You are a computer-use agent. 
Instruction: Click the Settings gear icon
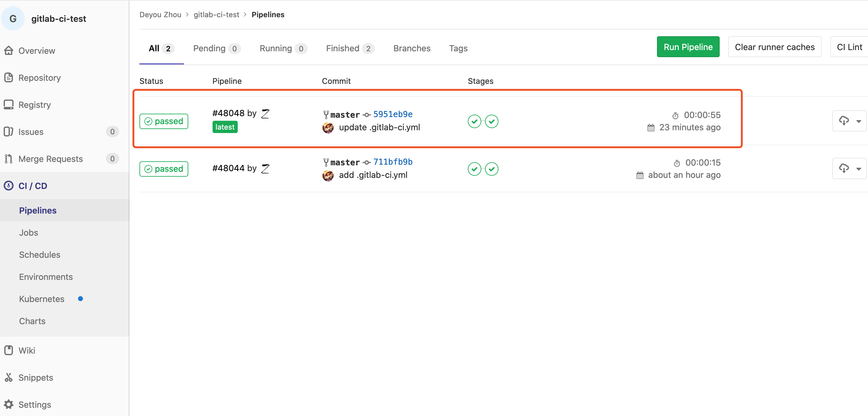point(9,404)
